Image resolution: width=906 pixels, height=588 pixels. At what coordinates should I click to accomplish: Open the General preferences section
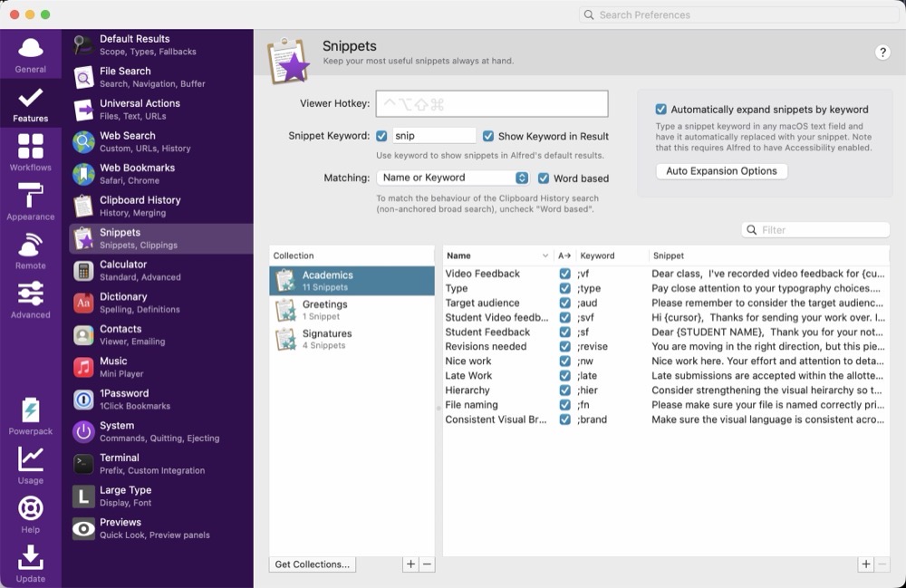point(31,55)
